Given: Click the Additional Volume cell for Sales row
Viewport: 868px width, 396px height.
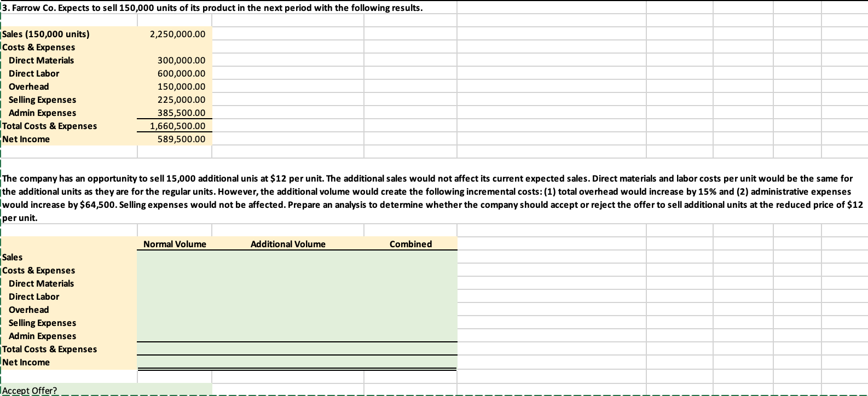Looking at the screenshot, I should point(288,257).
